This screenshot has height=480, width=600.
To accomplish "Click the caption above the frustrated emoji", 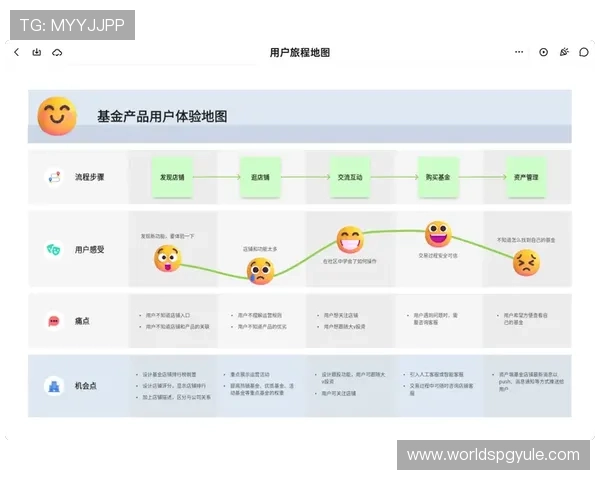I will tap(526, 240).
